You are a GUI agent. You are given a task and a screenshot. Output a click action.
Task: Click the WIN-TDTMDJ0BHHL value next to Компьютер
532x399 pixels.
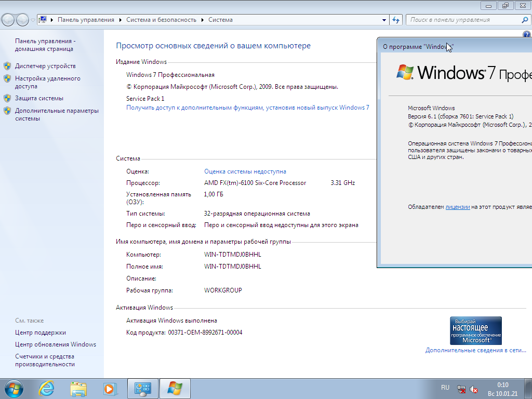tap(232, 255)
